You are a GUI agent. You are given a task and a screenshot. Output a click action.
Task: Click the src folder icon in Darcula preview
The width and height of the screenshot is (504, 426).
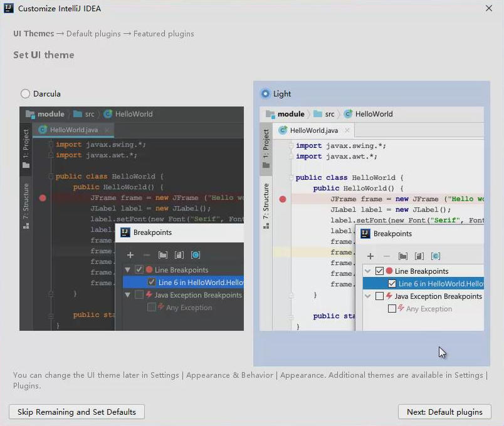pos(78,114)
